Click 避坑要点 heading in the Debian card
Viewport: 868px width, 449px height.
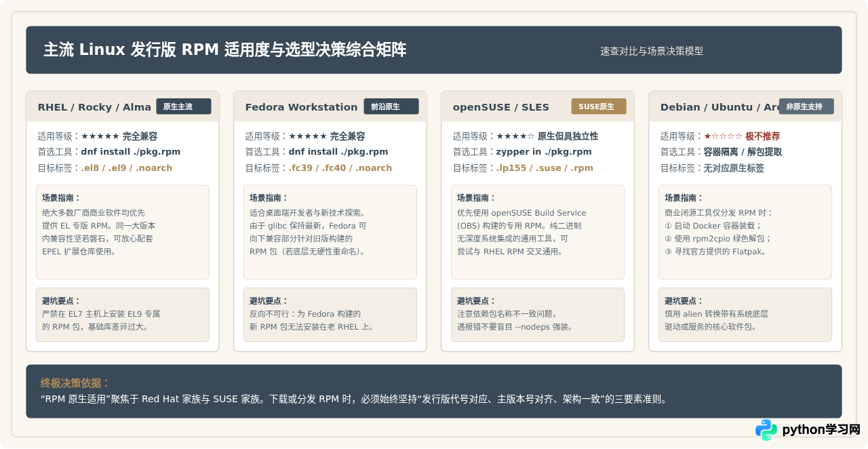(684, 301)
